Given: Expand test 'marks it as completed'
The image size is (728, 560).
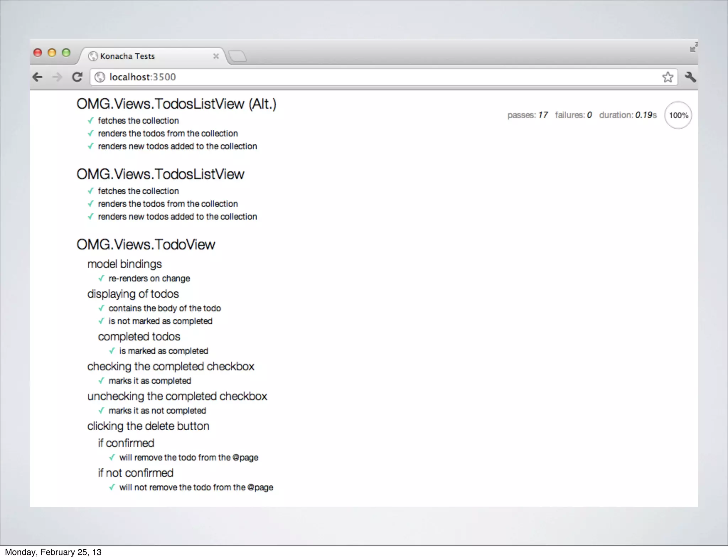Looking at the screenshot, I should (150, 381).
